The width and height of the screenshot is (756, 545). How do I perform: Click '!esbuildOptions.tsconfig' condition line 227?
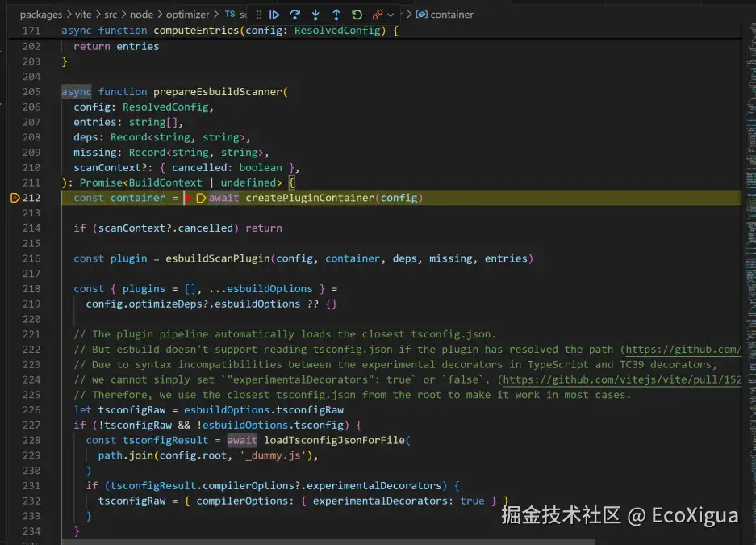(x=270, y=425)
